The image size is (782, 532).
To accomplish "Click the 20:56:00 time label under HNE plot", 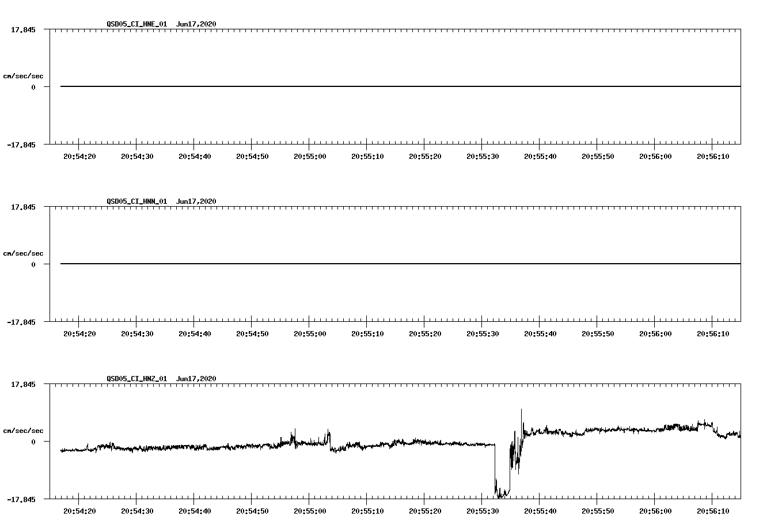I will [655, 156].
